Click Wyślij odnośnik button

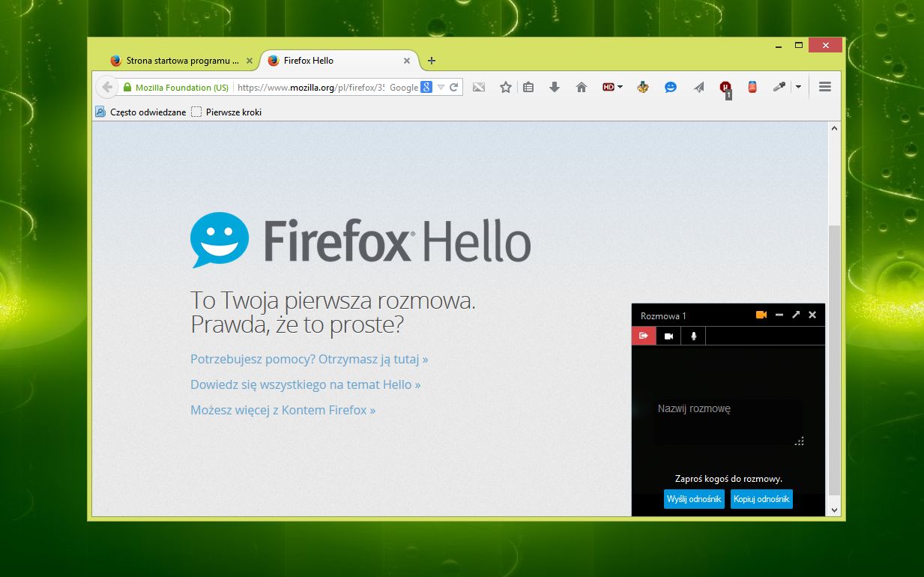[694, 499]
